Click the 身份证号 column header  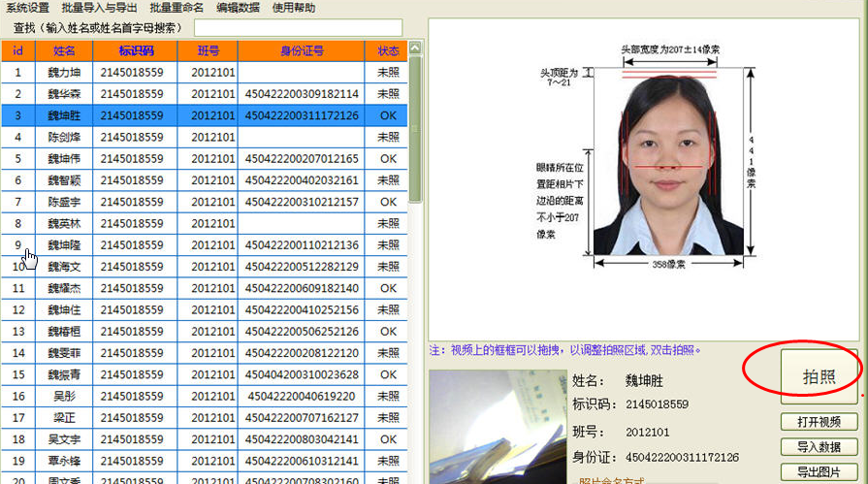(x=302, y=50)
